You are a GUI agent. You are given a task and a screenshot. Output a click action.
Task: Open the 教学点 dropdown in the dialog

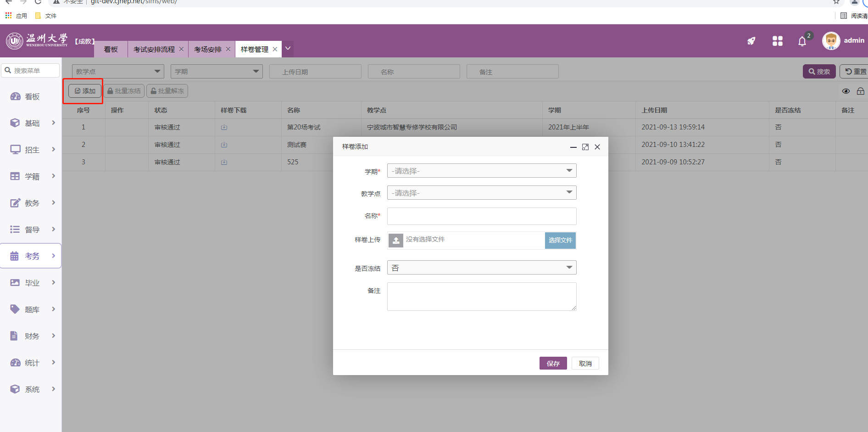[481, 193]
